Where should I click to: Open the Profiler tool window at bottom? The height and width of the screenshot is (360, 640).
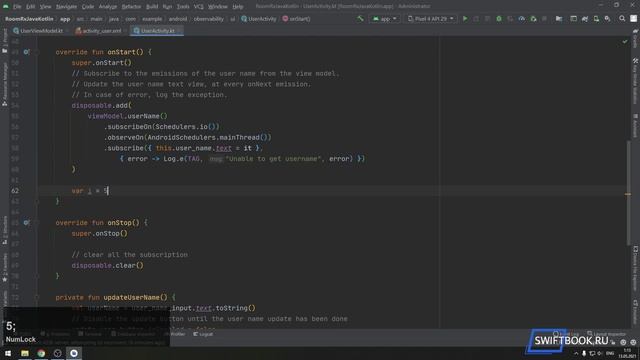click(x=176, y=334)
